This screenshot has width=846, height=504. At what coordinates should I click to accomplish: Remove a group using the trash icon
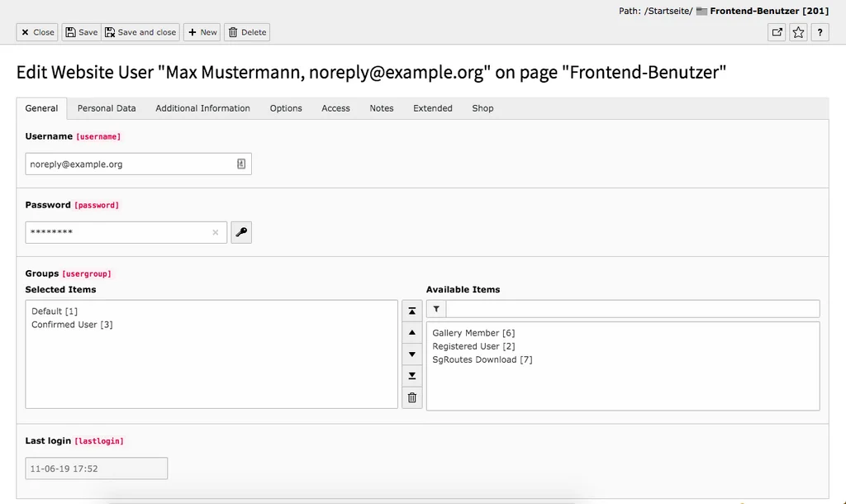[x=411, y=397]
